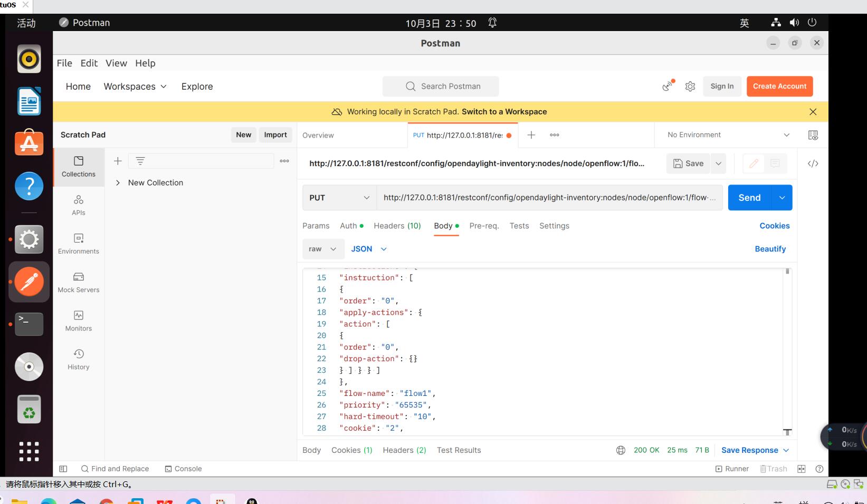Open the environment quick look icon
The height and width of the screenshot is (504, 867).
tap(813, 135)
